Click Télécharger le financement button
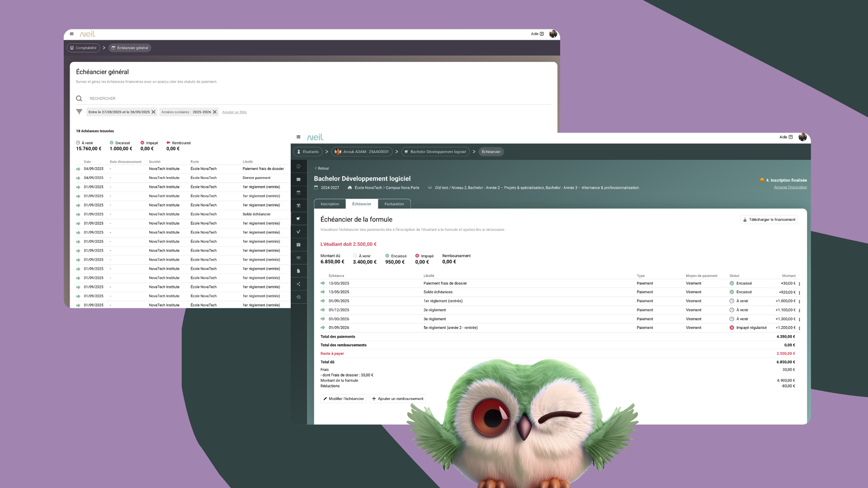This screenshot has width=868, height=488. (x=769, y=220)
